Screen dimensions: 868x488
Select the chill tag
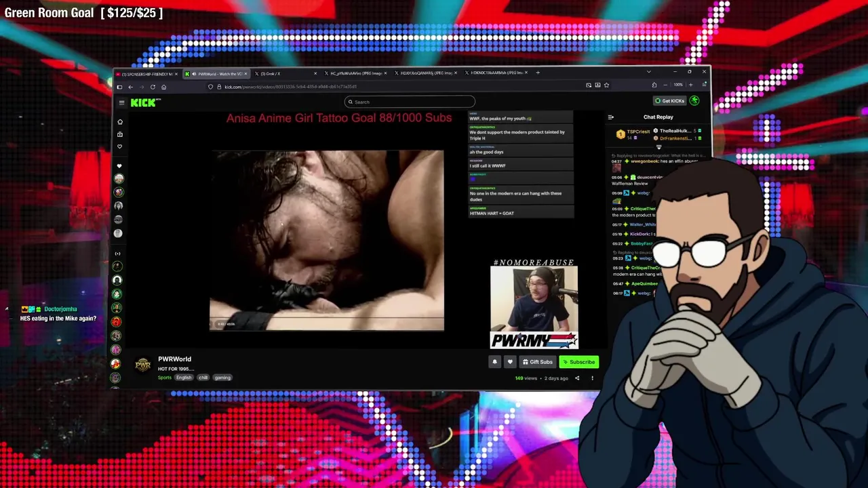(x=203, y=378)
